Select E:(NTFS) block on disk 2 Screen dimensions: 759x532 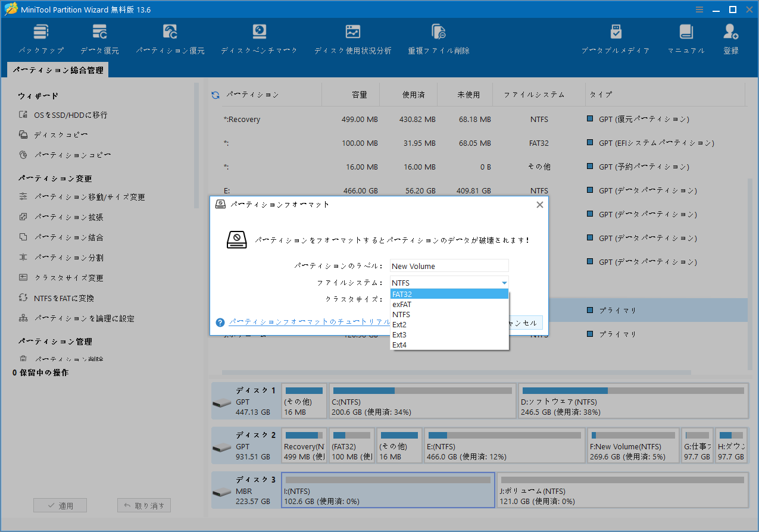pos(504,446)
